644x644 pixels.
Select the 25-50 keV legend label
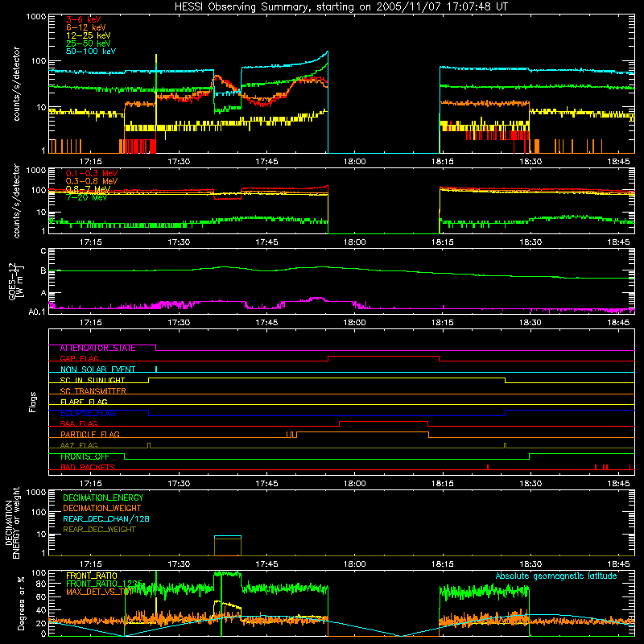click(x=88, y=43)
